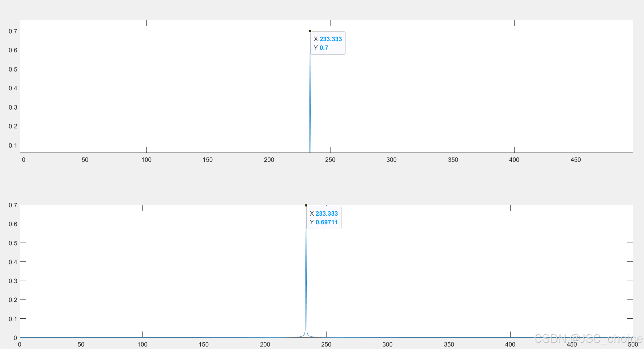The height and width of the screenshot is (349, 644).
Task: Click the Y 0.7 value in top data tip
Action: (x=324, y=48)
